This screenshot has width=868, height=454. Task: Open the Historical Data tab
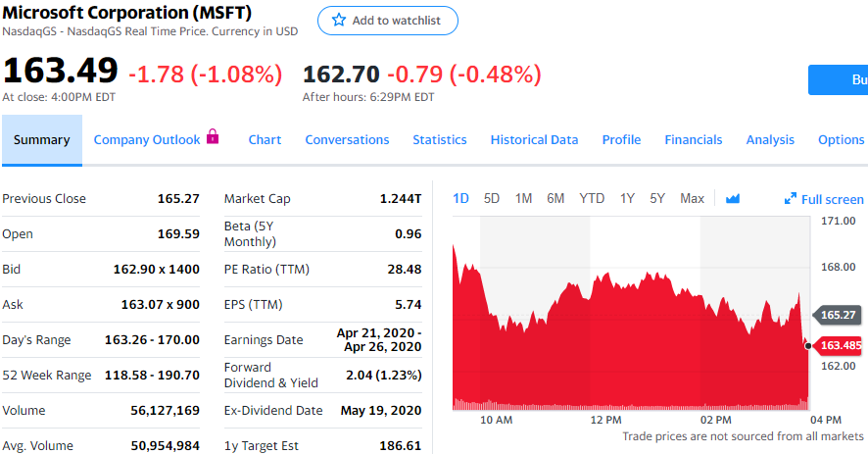(x=534, y=139)
